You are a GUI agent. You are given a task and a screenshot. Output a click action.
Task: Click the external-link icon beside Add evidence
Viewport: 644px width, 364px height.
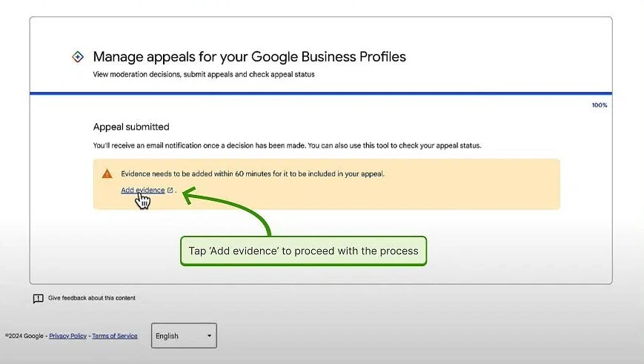click(x=170, y=191)
